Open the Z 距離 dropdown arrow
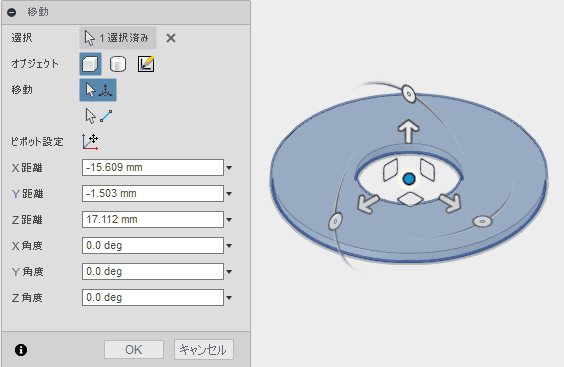Viewport: 564px width, 367px height. pos(229,220)
